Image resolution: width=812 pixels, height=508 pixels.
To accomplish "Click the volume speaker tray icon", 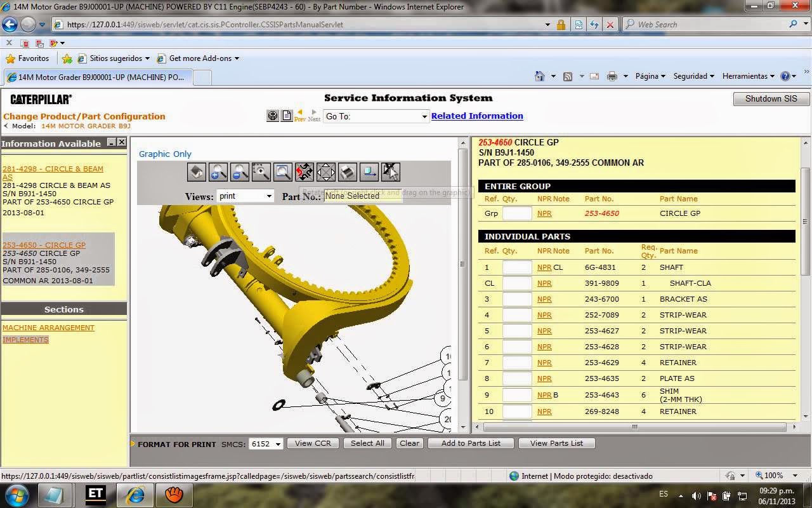I will pyautogui.click(x=696, y=496).
